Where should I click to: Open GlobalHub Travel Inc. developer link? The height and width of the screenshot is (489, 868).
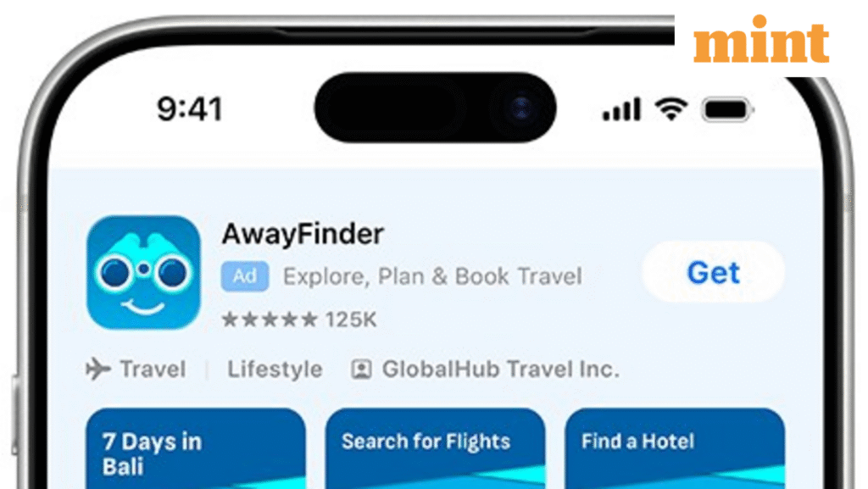500,369
